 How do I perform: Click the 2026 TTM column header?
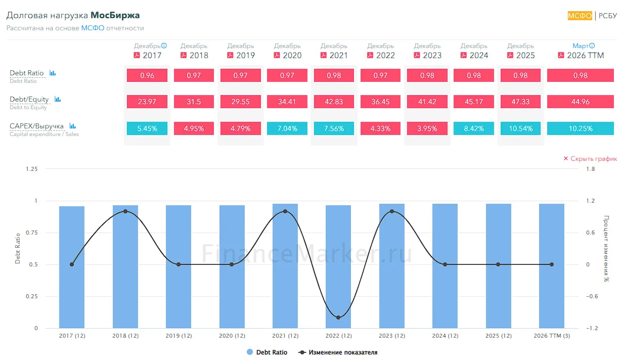pyautogui.click(x=586, y=55)
